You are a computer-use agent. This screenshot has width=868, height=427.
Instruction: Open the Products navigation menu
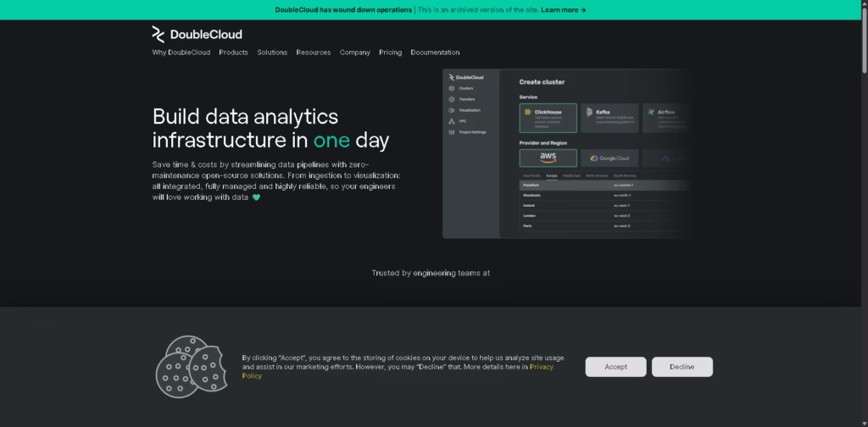233,53
